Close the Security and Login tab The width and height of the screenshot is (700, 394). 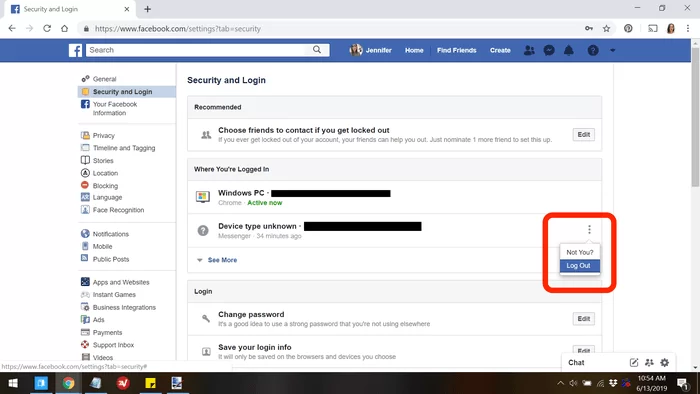(x=127, y=9)
